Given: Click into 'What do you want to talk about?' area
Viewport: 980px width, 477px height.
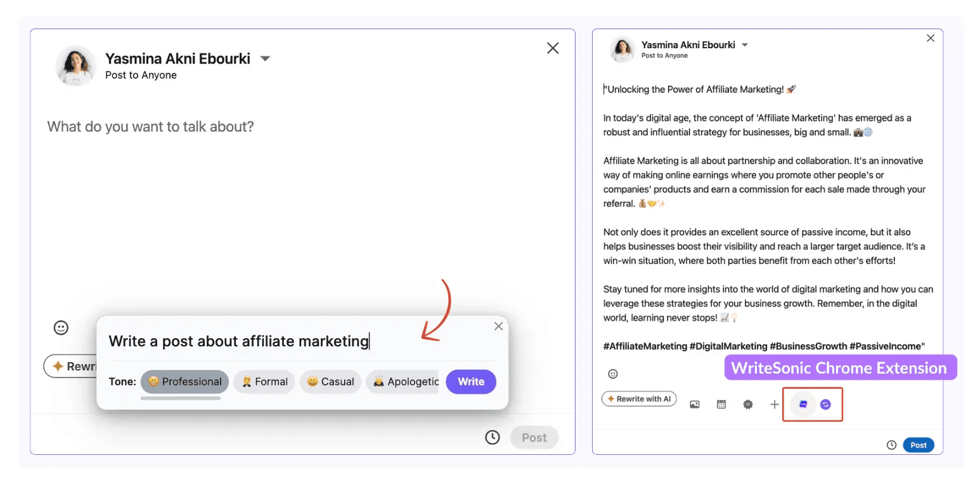Looking at the screenshot, I should point(151,126).
